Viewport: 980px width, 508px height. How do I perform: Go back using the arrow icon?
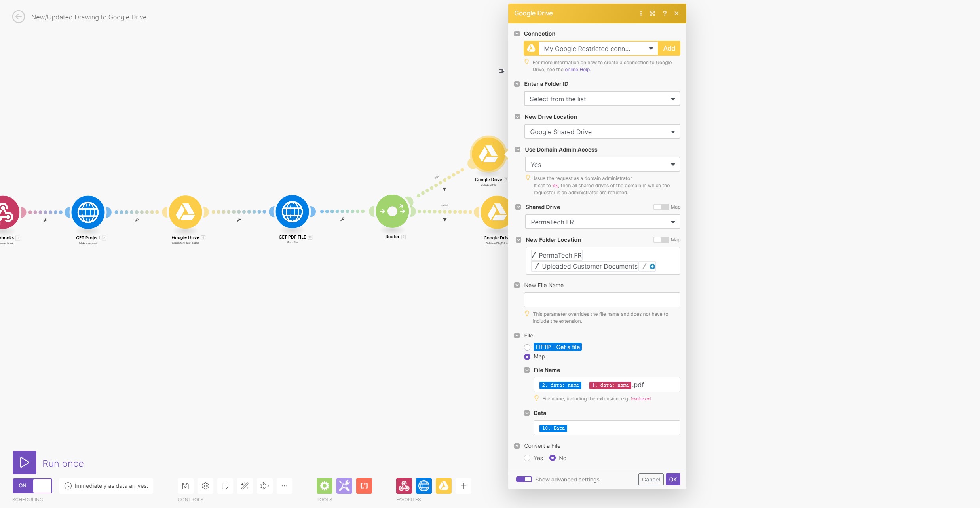tap(19, 17)
